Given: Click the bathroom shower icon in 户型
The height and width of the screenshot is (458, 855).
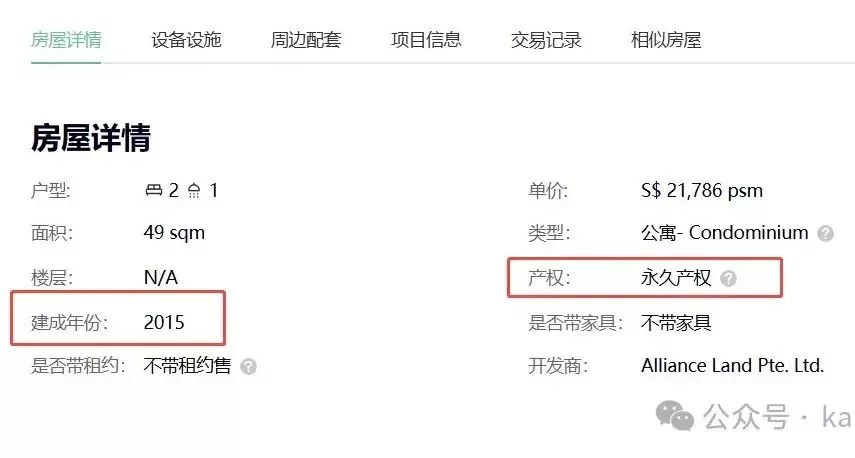Looking at the screenshot, I should 194,190.
